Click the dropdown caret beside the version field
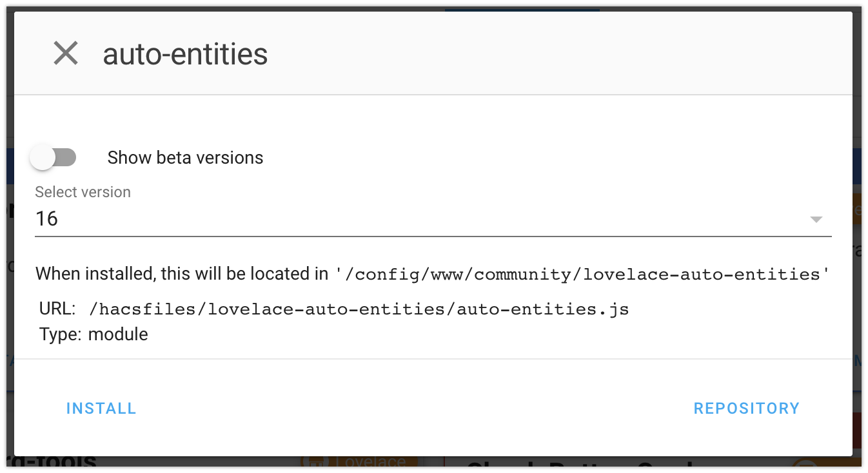This screenshot has width=868, height=473. pyautogui.click(x=815, y=219)
